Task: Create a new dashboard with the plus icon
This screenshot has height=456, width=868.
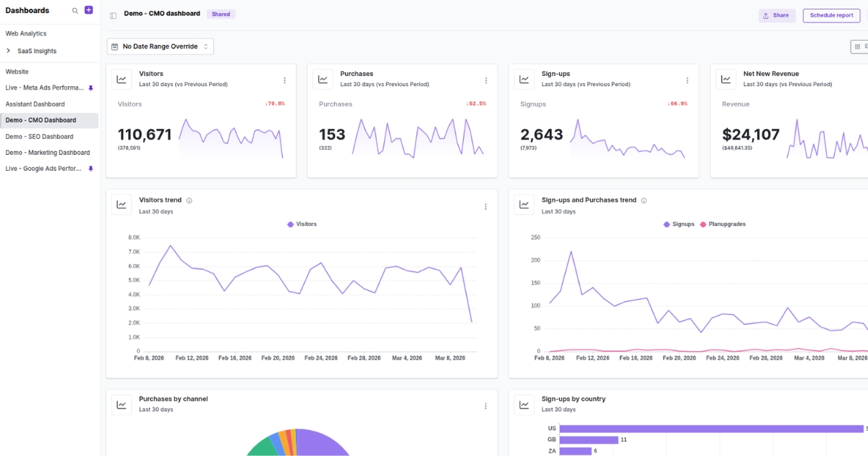Action: [88, 9]
